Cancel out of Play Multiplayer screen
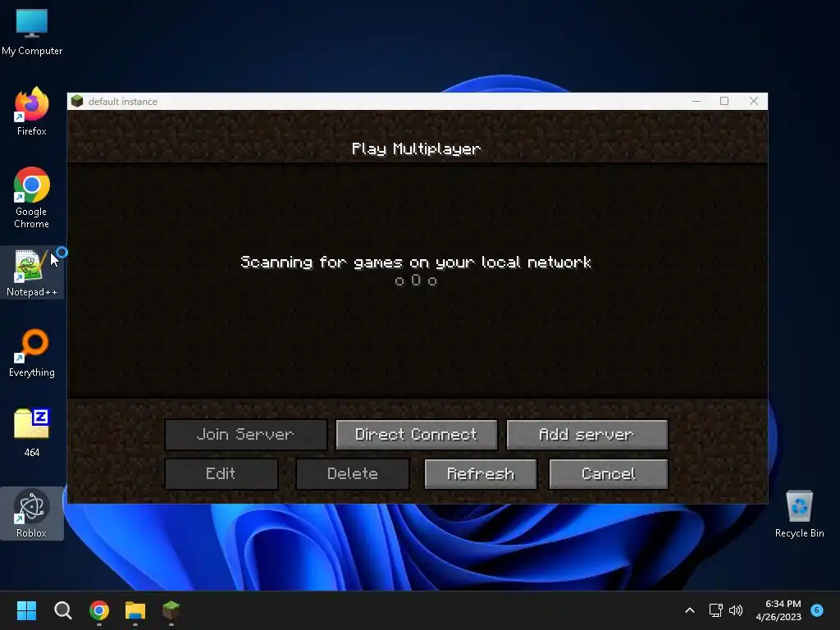840x630 pixels. click(x=609, y=473)
